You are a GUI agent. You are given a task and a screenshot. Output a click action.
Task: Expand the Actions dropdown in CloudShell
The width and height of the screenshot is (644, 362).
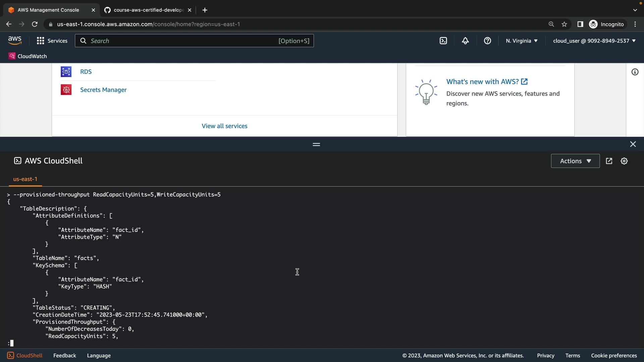(x=575, y=161)
